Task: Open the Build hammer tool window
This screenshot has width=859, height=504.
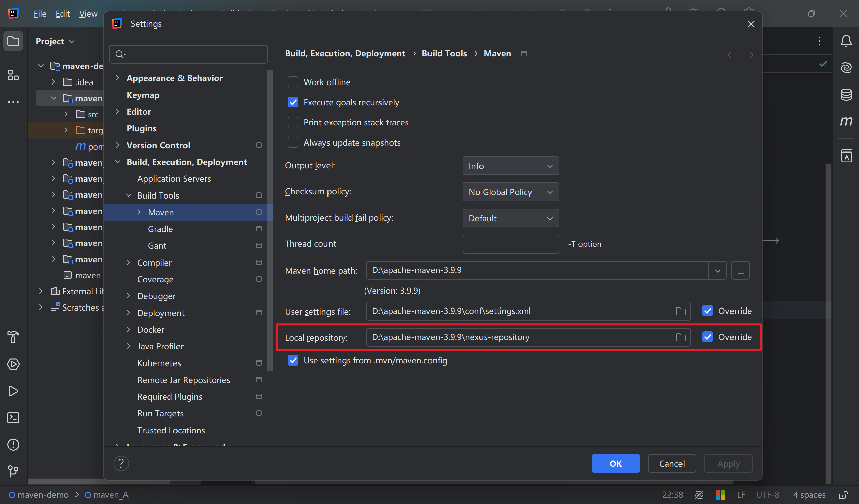Action: (x=13, y=337)
